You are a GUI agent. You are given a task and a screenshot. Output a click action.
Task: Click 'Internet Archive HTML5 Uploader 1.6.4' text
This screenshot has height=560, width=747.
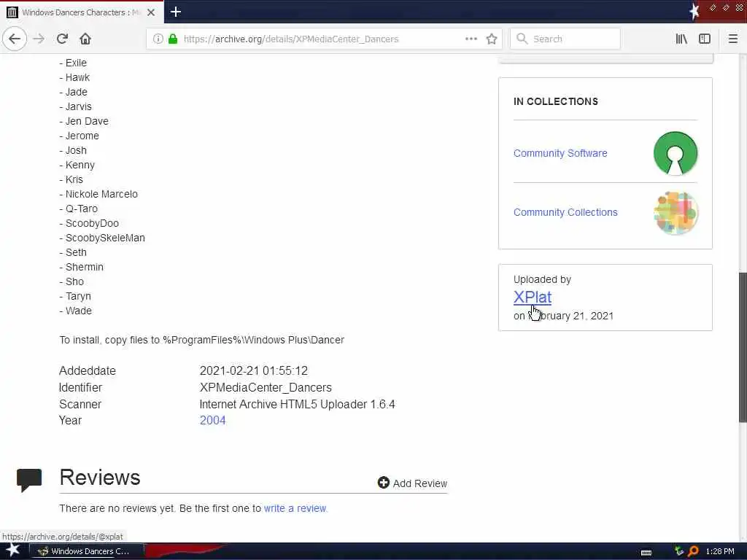(298, 404)
